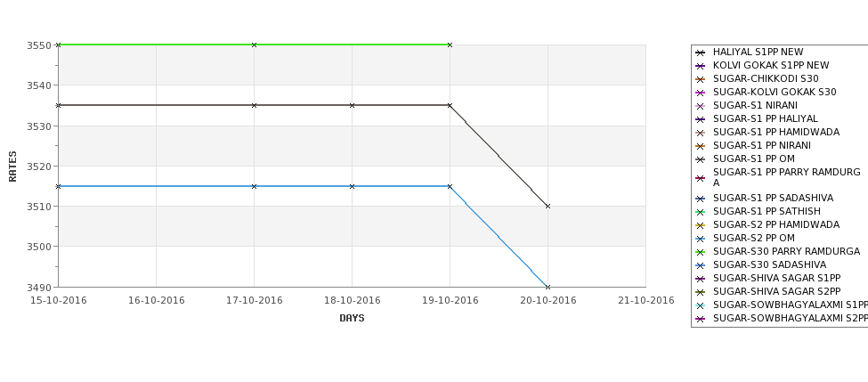Click SUGAR-S1 PP SATHISH legend marker
The height and width of the screenshot is (382, 868).
click(x=701, y=212)
